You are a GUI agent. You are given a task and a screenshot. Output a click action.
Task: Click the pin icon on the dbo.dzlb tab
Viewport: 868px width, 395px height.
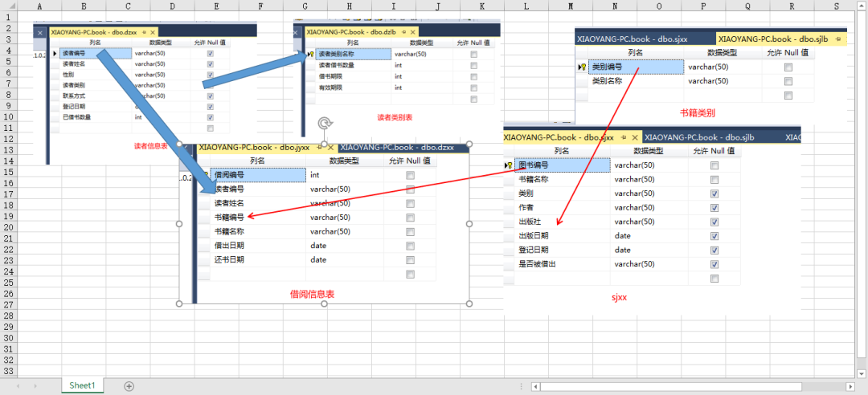point(404,32)
